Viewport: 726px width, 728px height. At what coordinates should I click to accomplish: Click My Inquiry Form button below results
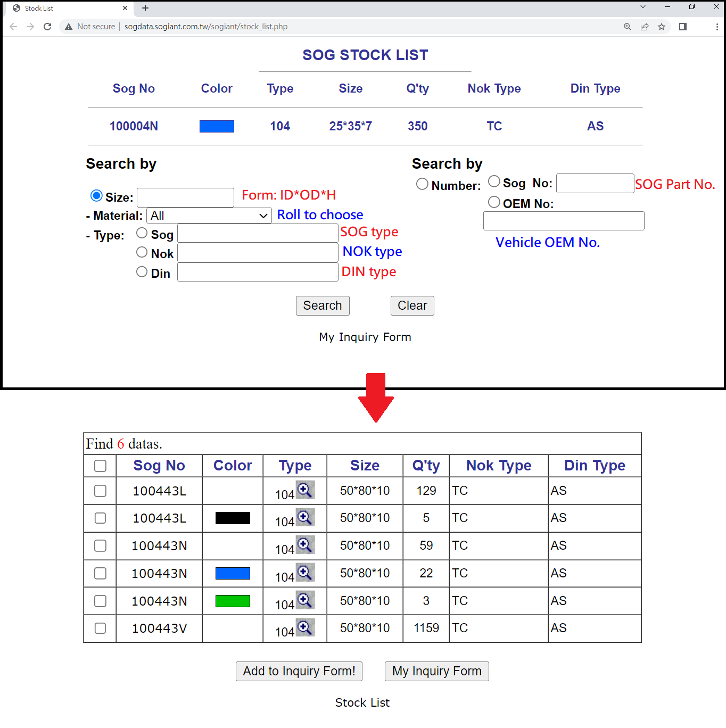pos(437,671)
